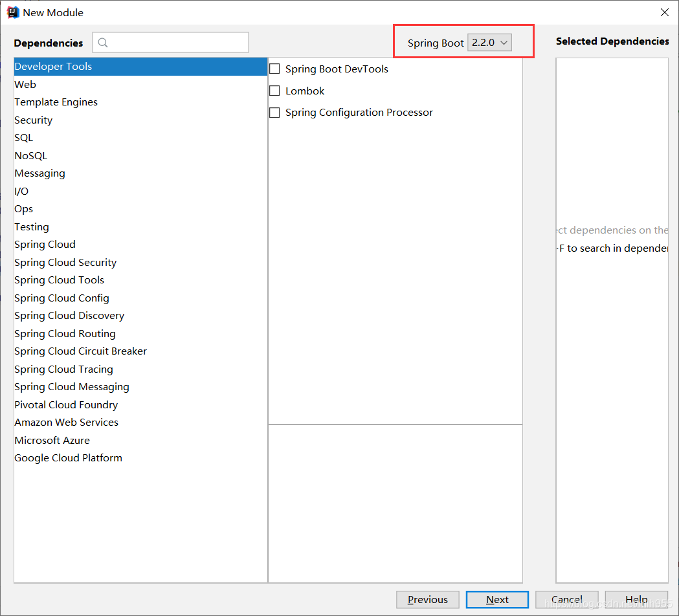Select Spring Cloud Circuit Breaker category
Screen dimensions: 679x616
140,351
